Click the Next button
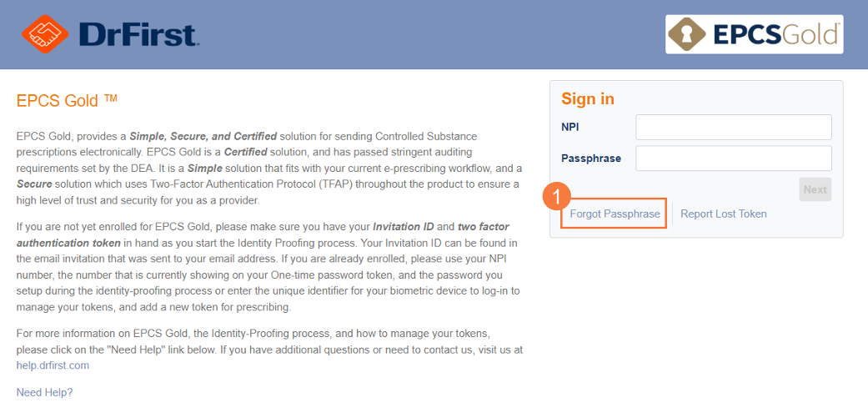Viewport: 868px width, 413px height. pyautogui.click(x=815, y=189)
